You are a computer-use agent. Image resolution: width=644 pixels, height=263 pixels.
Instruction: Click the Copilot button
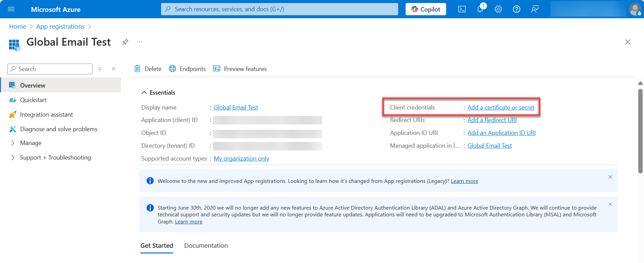[426, 9]
